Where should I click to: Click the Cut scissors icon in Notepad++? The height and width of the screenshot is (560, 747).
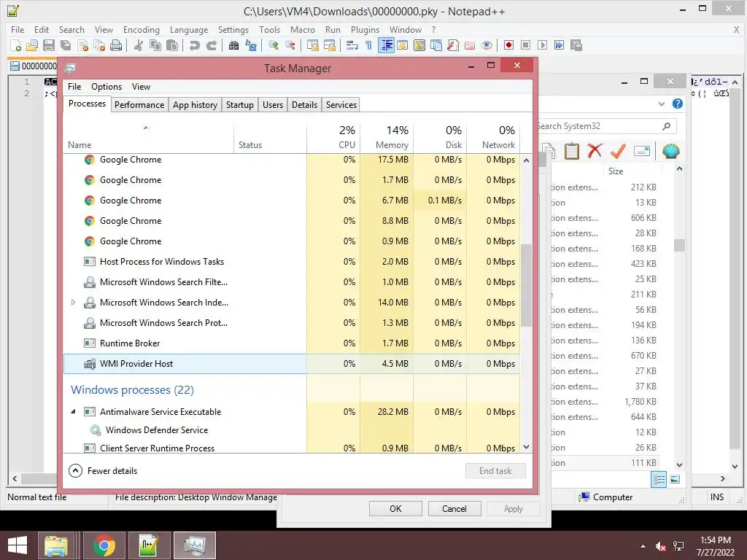(x=139, y=45)
